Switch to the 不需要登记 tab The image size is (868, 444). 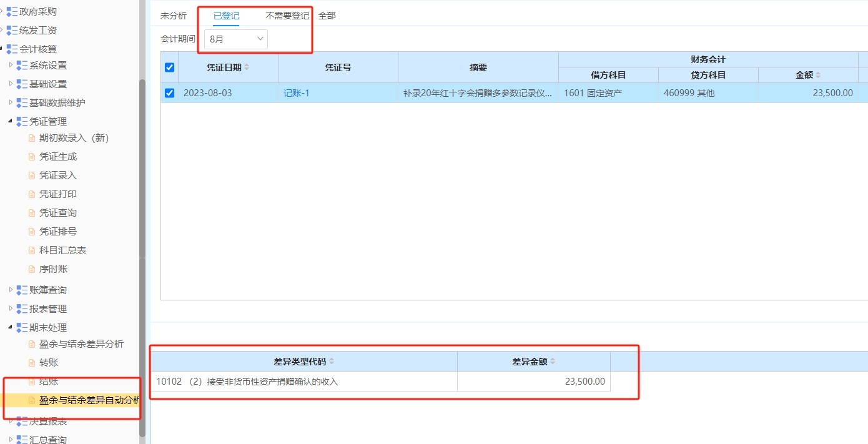287,16
